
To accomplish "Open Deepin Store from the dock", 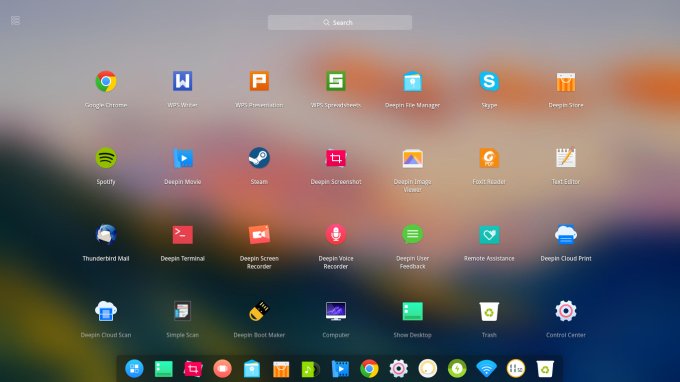I will click(281, 369).
